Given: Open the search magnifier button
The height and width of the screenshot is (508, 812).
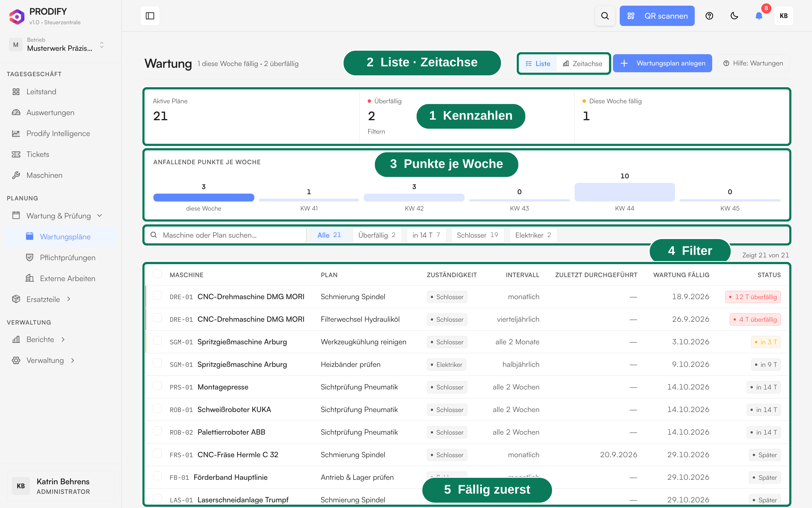Looking at the screenshot, I should pyautogui.click(x=605, y=16).
